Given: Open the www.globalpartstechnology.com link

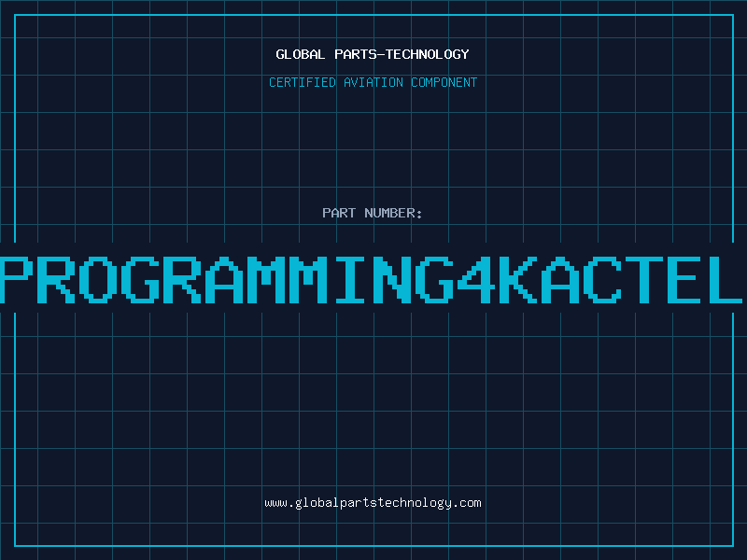Looking at the screenshot, I should (x=373, y=503).
